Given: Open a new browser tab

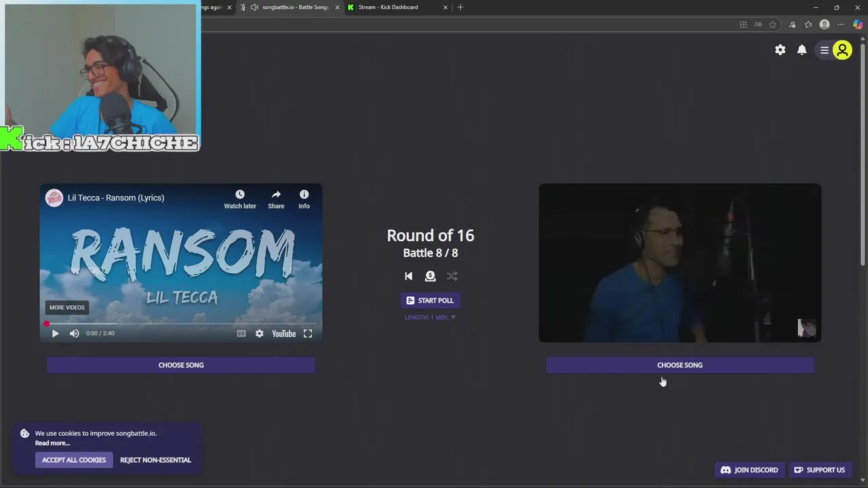Looking at the screenshot, I should pos(460,7).
